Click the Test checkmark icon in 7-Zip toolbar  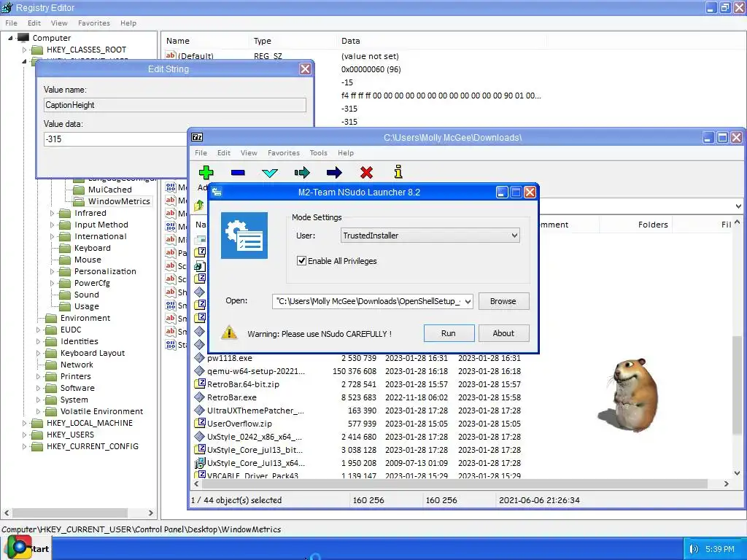tap(270, 173)
